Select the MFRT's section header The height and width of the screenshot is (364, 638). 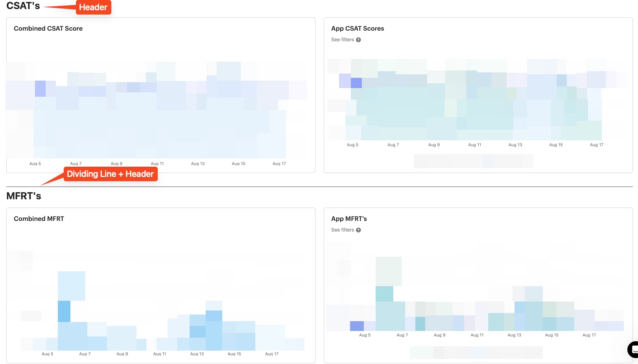(24, 196)
